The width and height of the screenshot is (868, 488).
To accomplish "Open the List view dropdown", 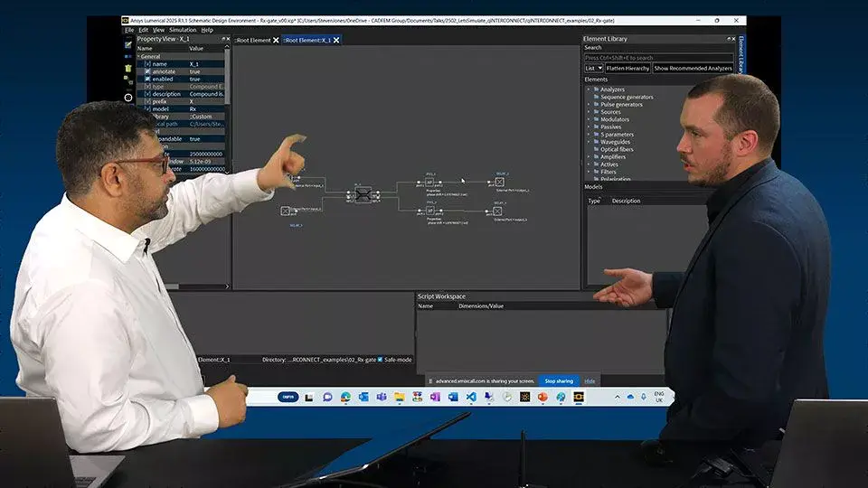I will pyautogui.click(x=593, y=68).
